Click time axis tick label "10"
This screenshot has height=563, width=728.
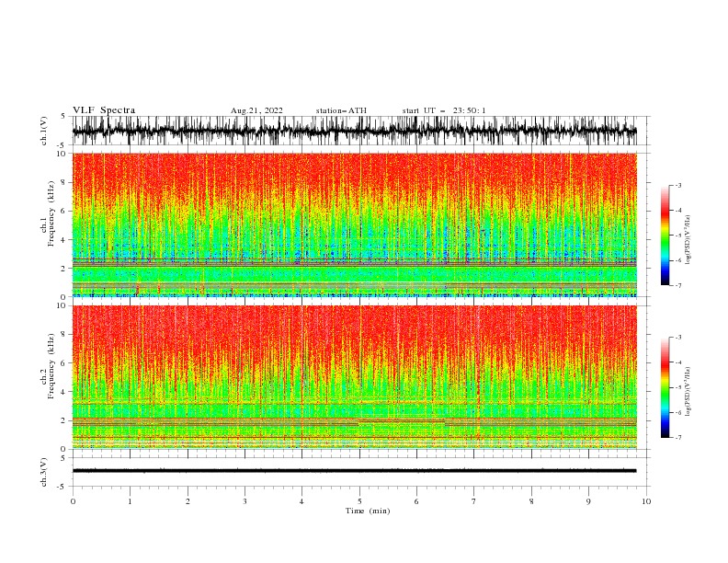coord(646,501)
